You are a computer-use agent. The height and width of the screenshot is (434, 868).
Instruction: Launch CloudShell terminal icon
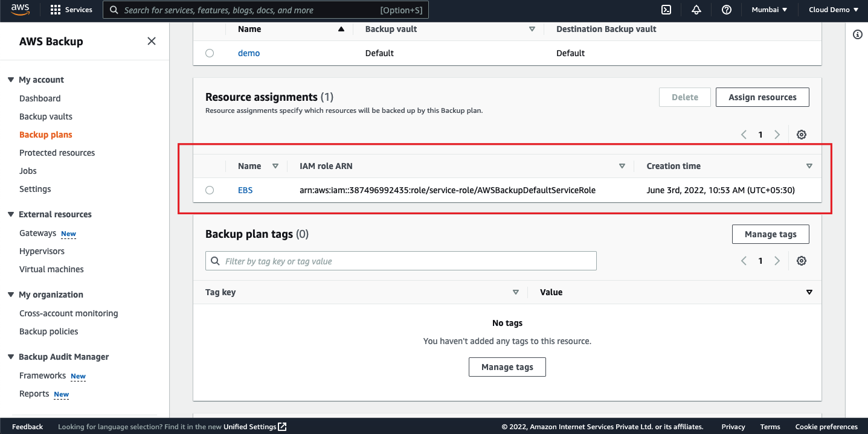pyautogui.click(x=666, y=10)
